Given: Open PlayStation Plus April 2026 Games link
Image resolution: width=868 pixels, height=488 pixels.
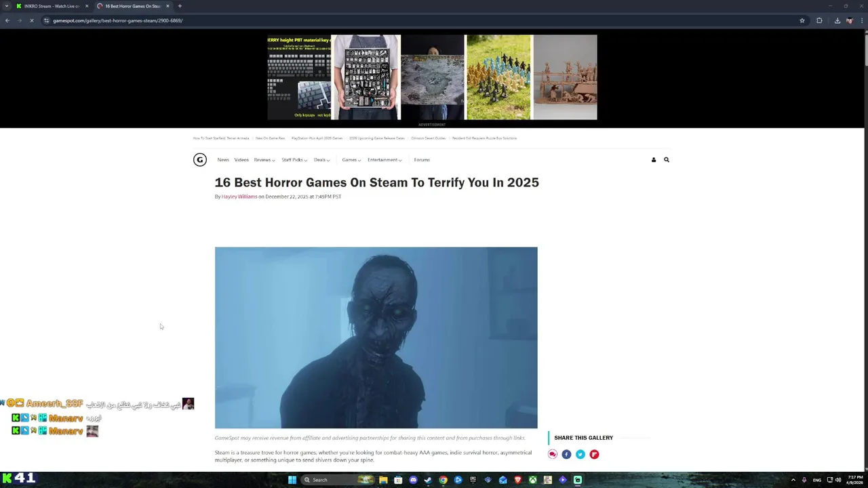Looking at the screenshot, I should tap(317, 138).
